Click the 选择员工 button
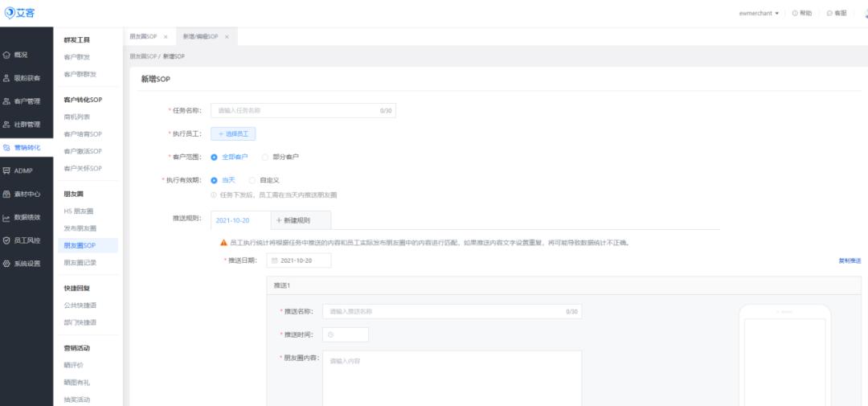The height and width of the screenshot is (406, 868). 233,134
